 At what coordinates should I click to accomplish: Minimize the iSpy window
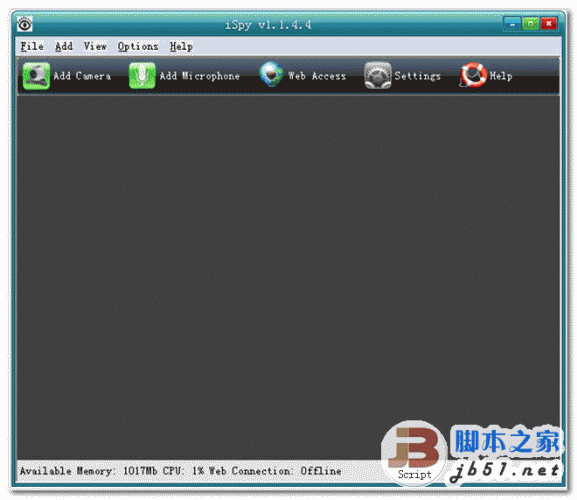512,24
